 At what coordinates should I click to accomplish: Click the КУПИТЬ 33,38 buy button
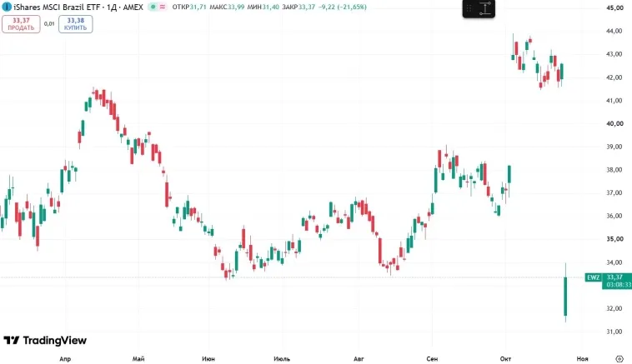pyautogui.click(x=75, y=24)
